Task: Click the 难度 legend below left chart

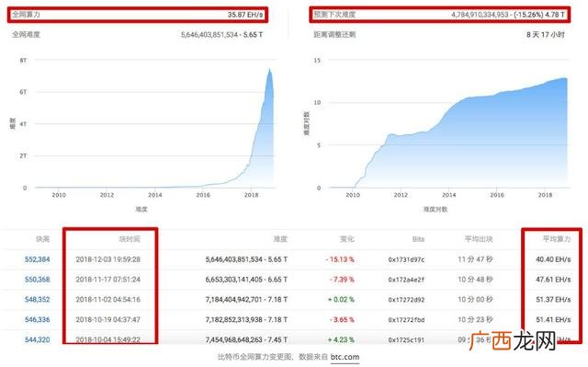Action: [x=141, y=210]
